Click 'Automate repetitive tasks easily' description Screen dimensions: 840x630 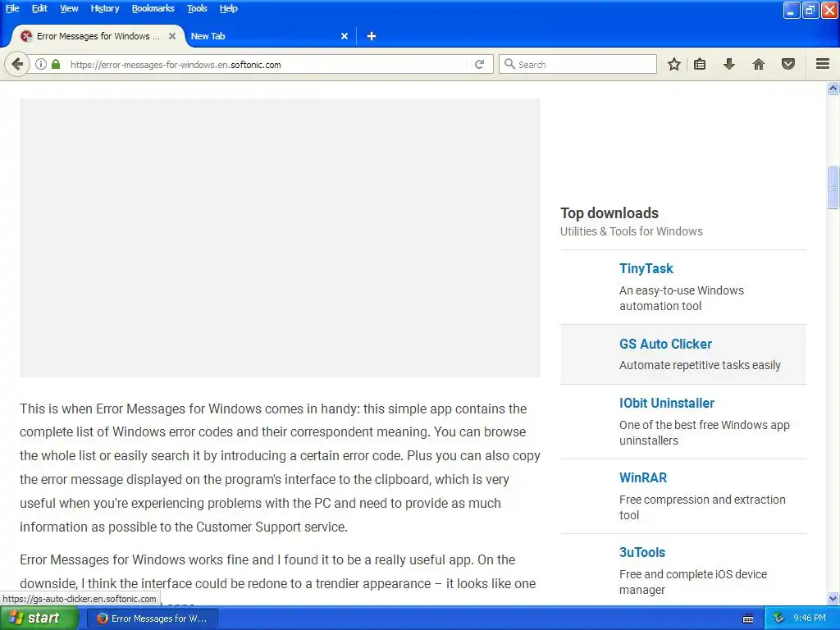coord(700,365)
